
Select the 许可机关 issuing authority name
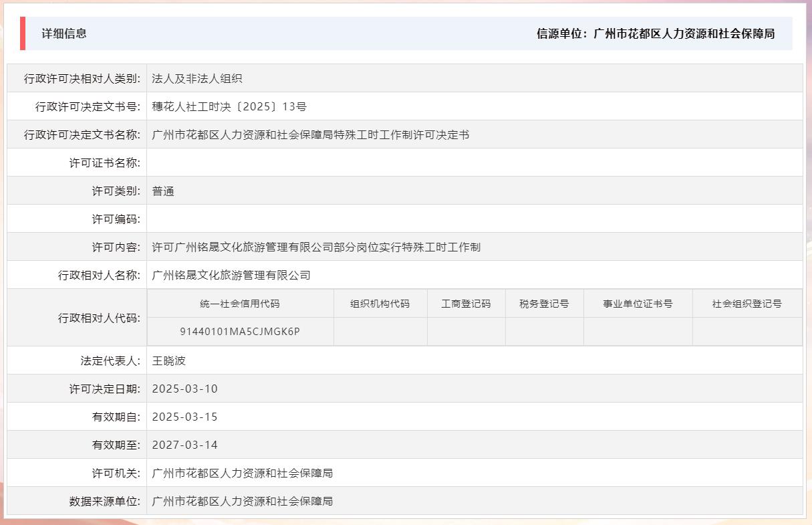click(x=243, y=473)
